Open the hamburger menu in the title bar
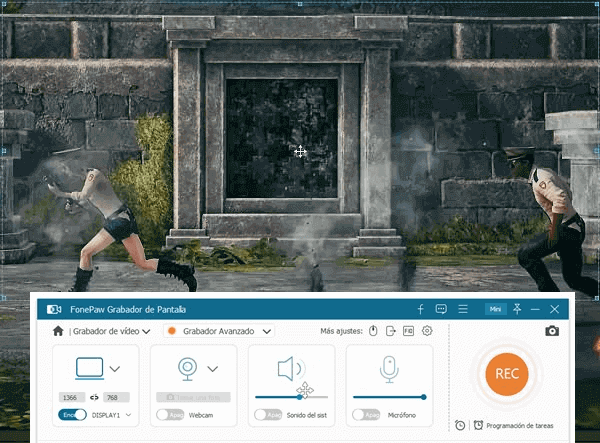600x443 pixels. tap(463, 309)
